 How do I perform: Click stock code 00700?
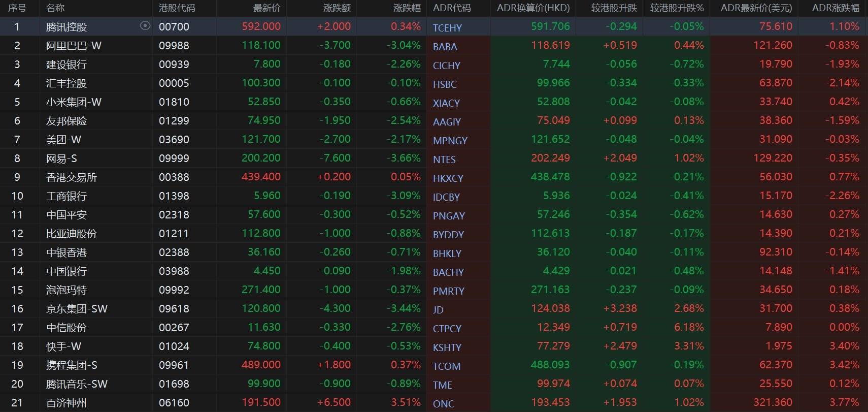(x=174, y=27)
